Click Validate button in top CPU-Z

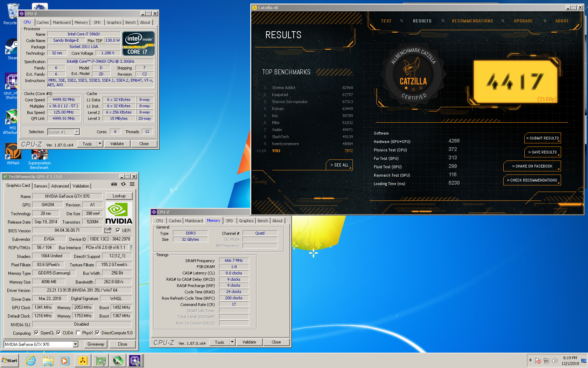117,144
